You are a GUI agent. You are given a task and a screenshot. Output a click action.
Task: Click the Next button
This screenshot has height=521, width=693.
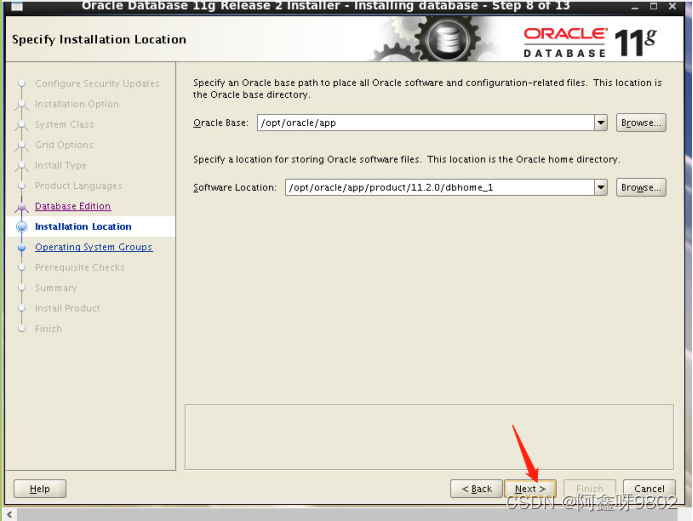(x=530, y=488)
